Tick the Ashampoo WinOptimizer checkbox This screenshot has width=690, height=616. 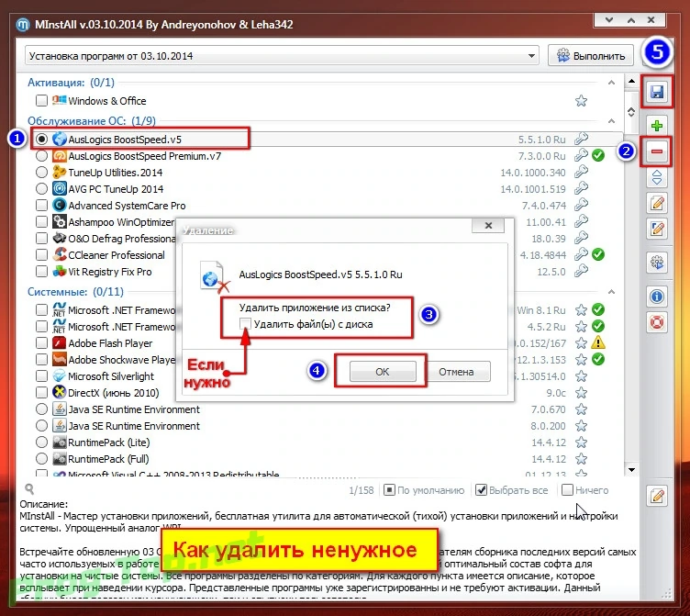pos(41,222)
